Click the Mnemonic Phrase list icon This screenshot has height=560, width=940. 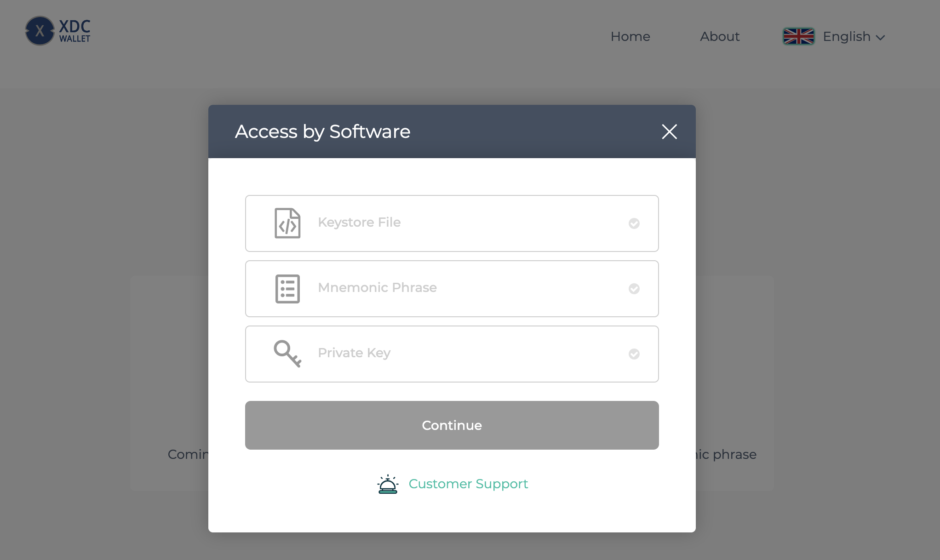[x=287, y=289]
